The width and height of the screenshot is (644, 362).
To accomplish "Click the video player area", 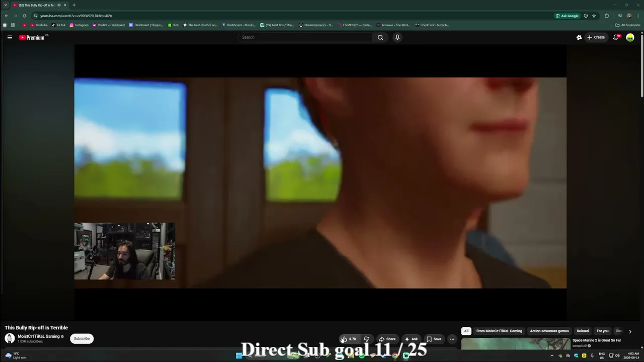I will [x=320, y=183].
